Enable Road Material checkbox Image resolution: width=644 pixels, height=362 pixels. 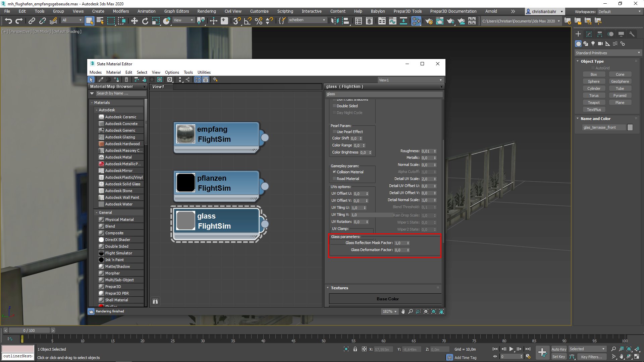point(334,179)
